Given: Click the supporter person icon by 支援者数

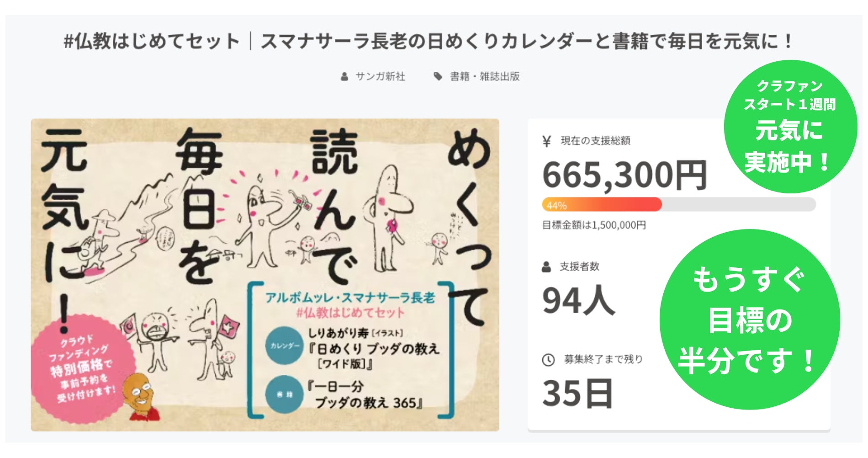Looking at the screenshot, I should tap(546, 267).
